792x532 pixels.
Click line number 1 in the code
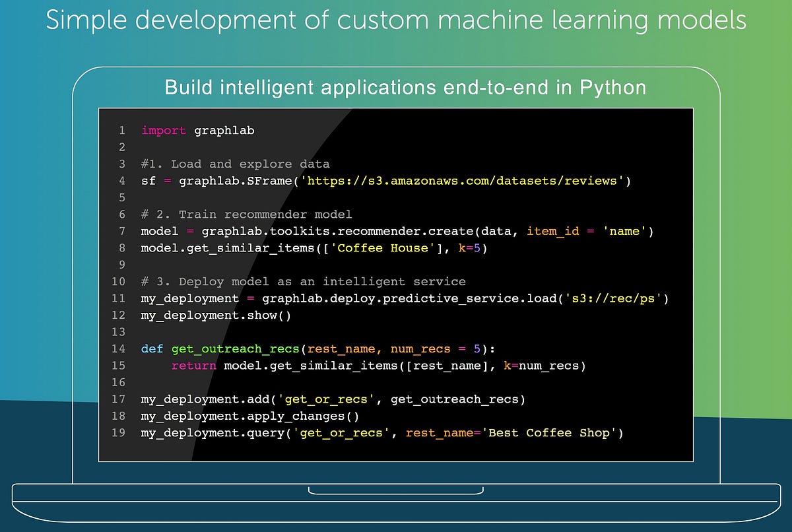(122, 130)
